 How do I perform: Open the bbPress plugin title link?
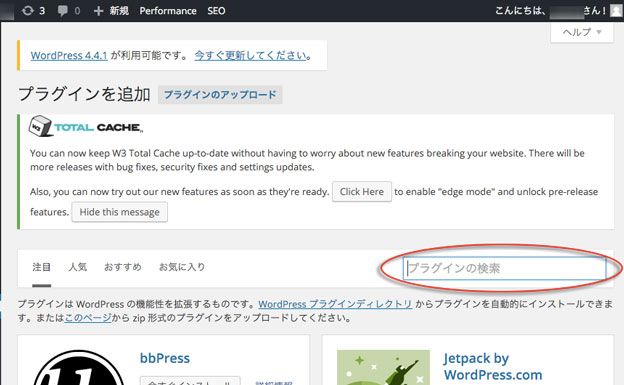pyautogui.click(x=165, y=358)
